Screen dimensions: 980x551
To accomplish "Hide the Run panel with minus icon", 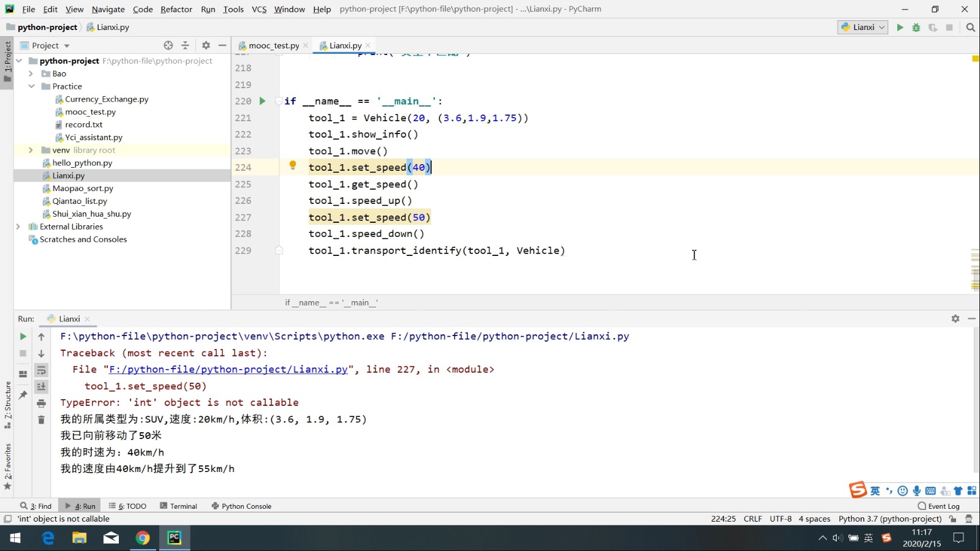I will point(971,319).
